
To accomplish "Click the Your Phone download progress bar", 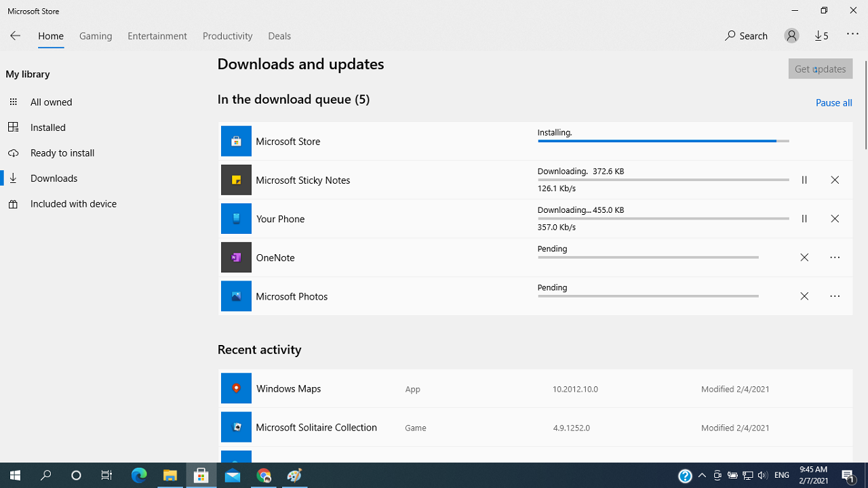I will pos(663,218).
